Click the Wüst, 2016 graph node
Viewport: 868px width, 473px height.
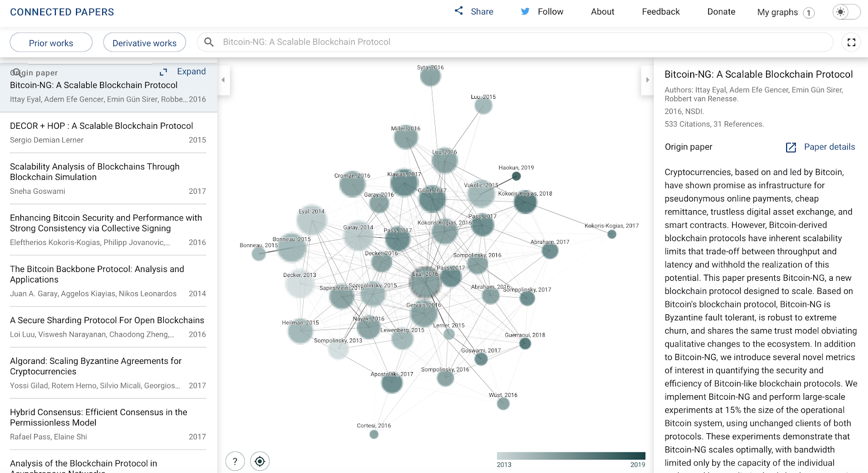tap(503, 403)
